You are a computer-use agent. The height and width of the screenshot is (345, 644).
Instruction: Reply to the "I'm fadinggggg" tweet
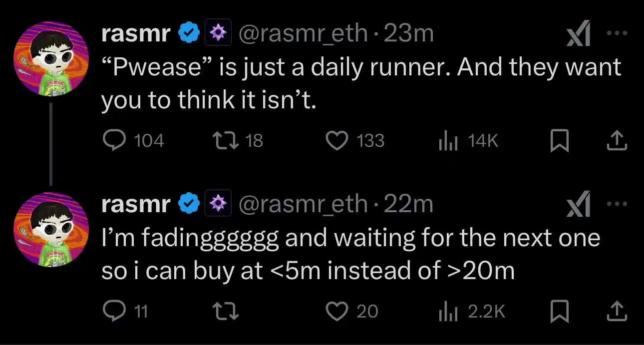pos(114,312)
